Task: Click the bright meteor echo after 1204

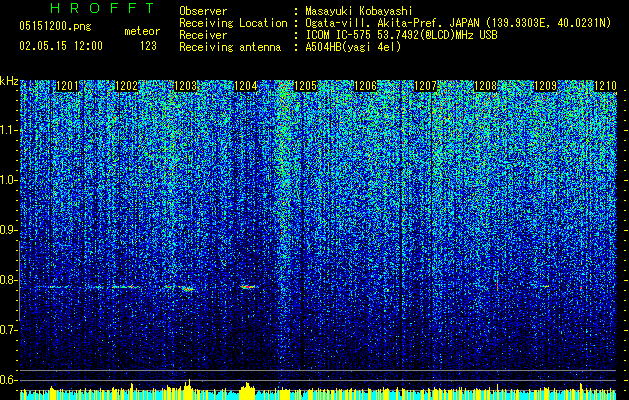Action: pyautogui.click(x=249, y=287)
